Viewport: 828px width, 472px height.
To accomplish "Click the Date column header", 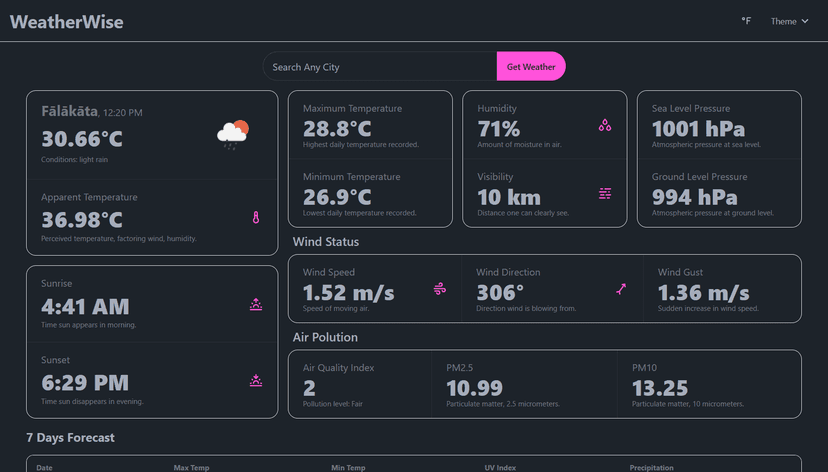I will (x=44, y=468).
